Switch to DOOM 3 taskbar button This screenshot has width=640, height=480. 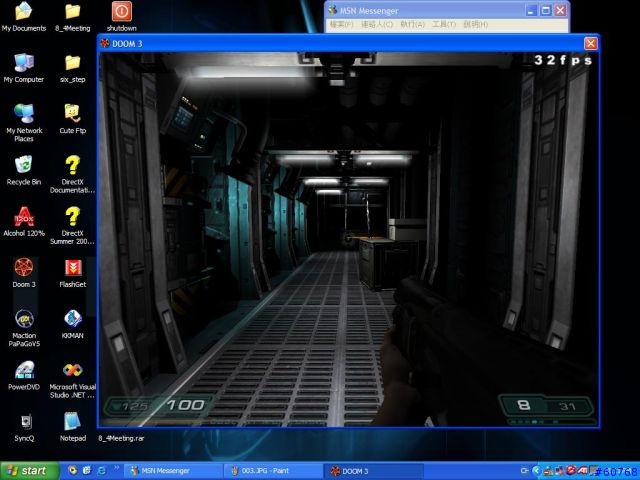coord(374,471)
